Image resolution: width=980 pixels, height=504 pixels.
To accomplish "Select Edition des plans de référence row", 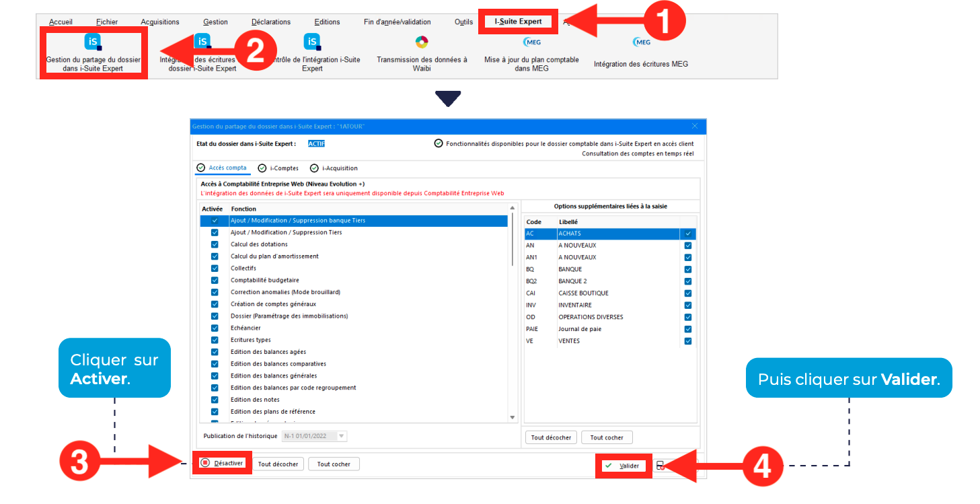I will (354, 412).
